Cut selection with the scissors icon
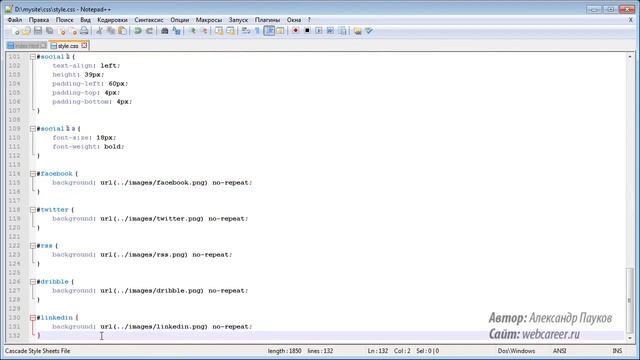The width and height of the screenshot is (640, 360). 99,31
